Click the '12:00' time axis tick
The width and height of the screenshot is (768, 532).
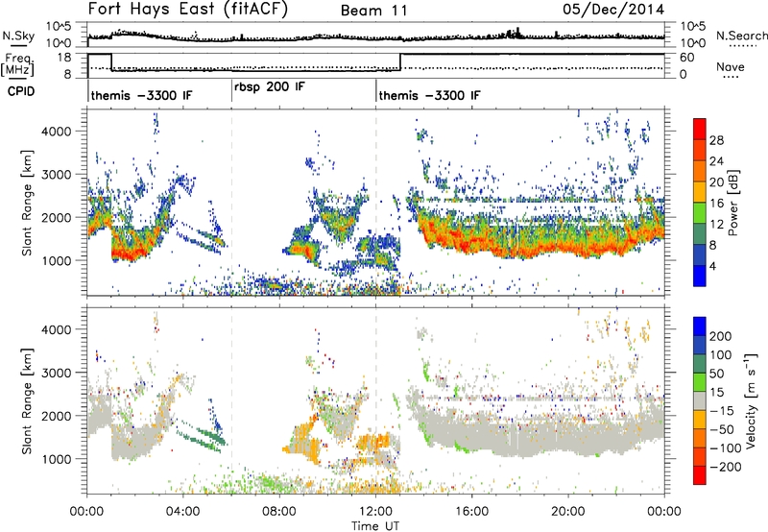(x=375, y=512)
